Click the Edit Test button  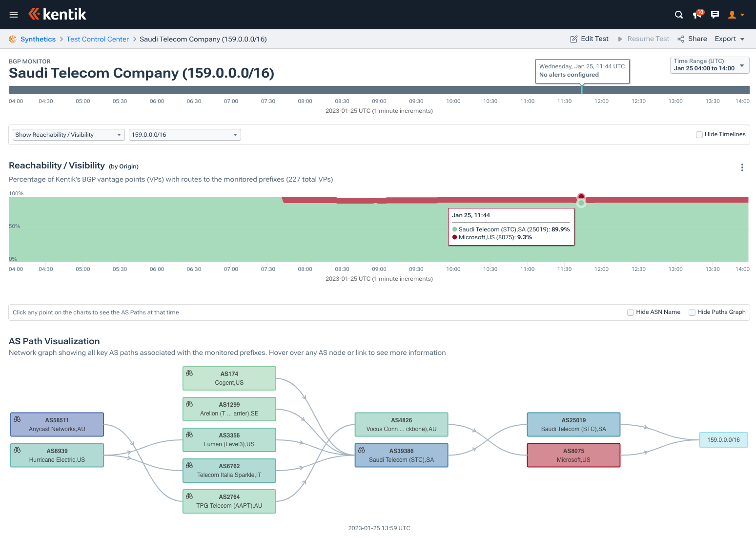tap(590, 39)
